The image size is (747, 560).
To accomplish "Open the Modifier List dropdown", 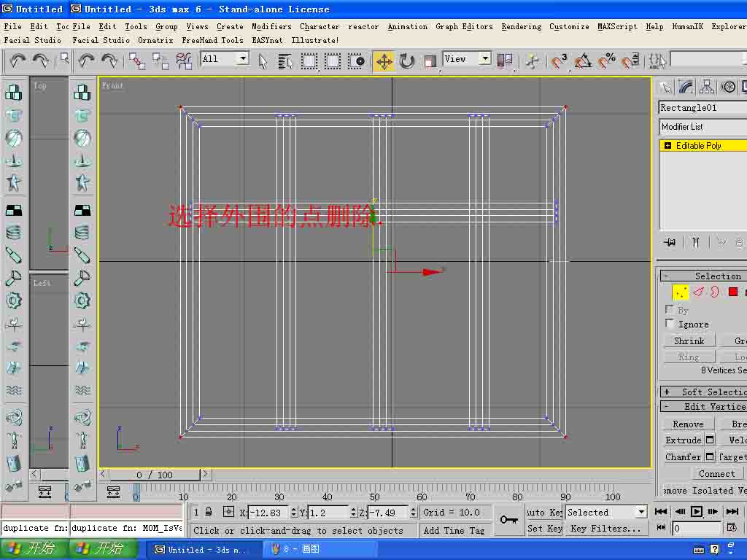I will [x=703, y=127].
